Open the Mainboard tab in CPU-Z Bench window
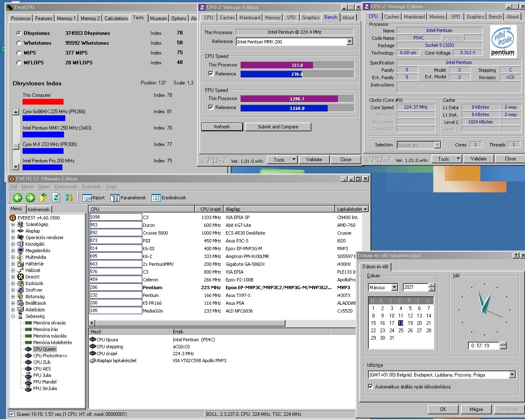The width and height of the screenshot is (525, 420). pos(250,18)
